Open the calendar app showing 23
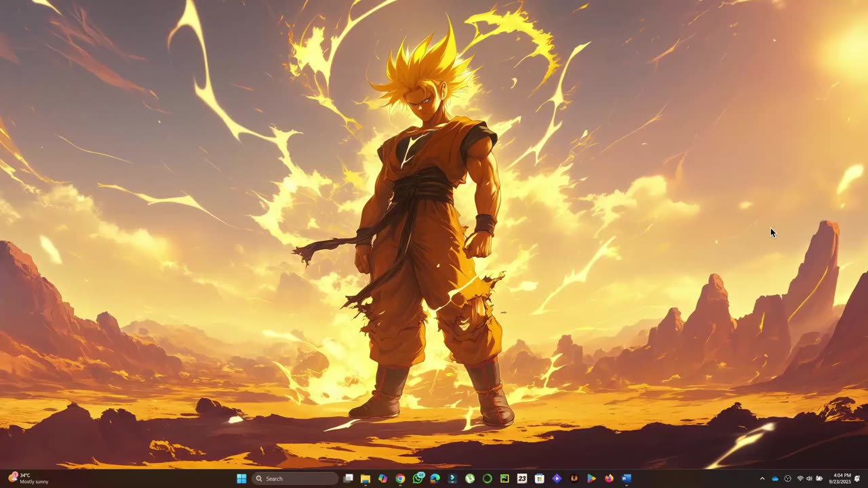Image resolution: width=868 pixels, height=488 pixels. click(522, 479)
